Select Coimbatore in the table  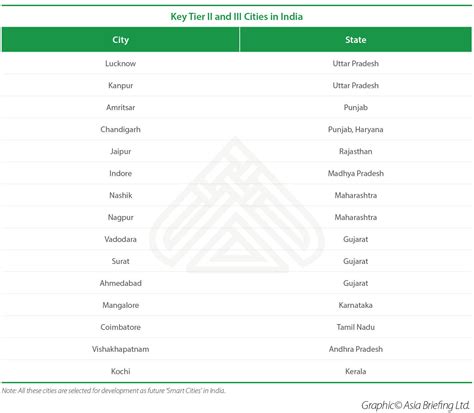[x=120, y=327]
